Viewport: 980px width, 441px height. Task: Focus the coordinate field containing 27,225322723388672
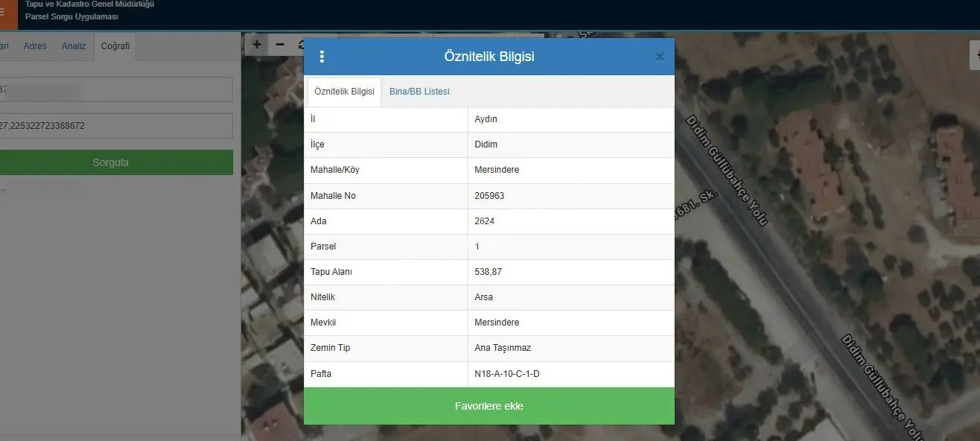pos(115,126)
